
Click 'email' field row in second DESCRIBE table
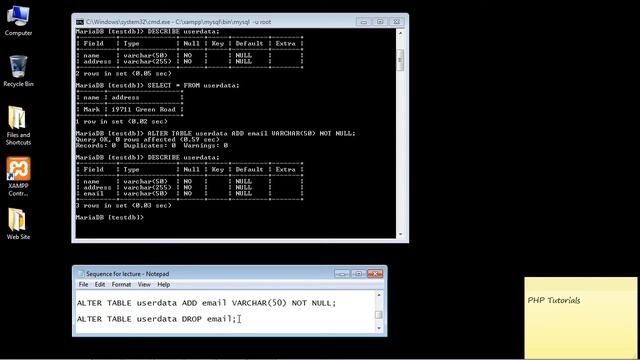189,193
